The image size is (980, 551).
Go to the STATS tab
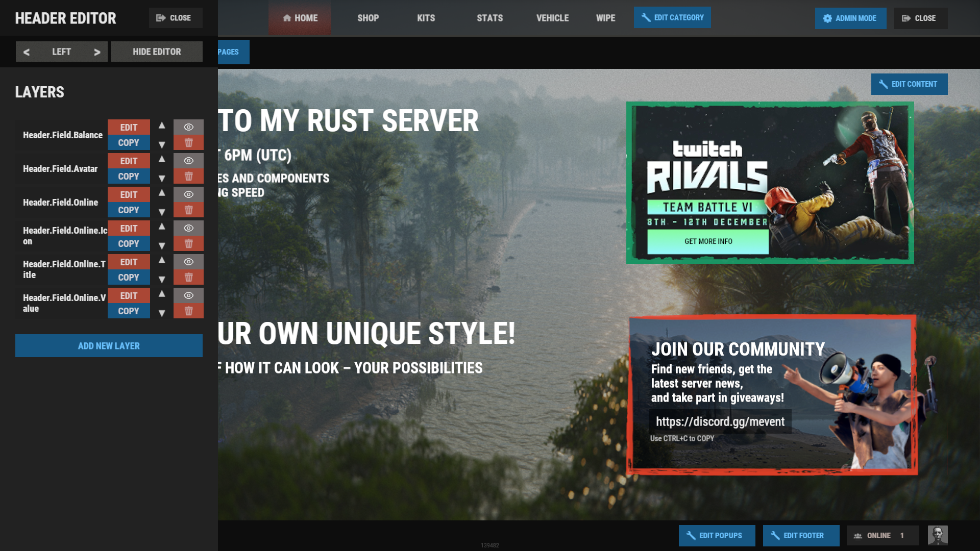click(x=489, y=18)
